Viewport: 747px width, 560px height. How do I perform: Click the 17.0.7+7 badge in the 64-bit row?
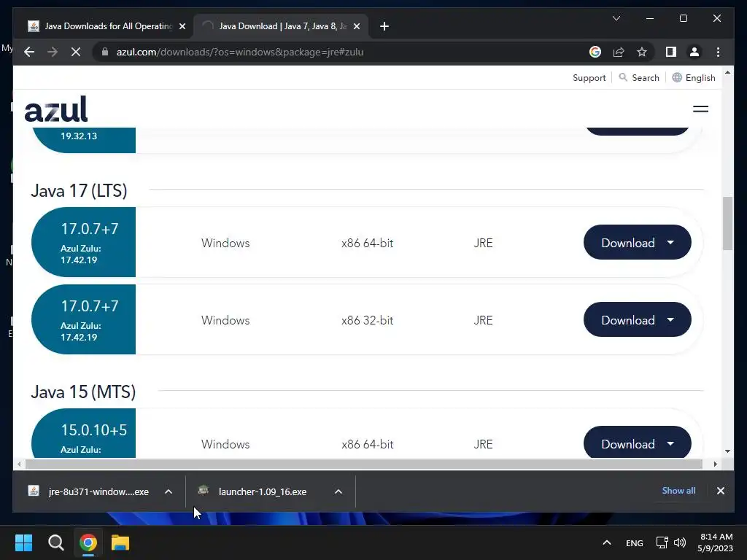coord(83,242)
